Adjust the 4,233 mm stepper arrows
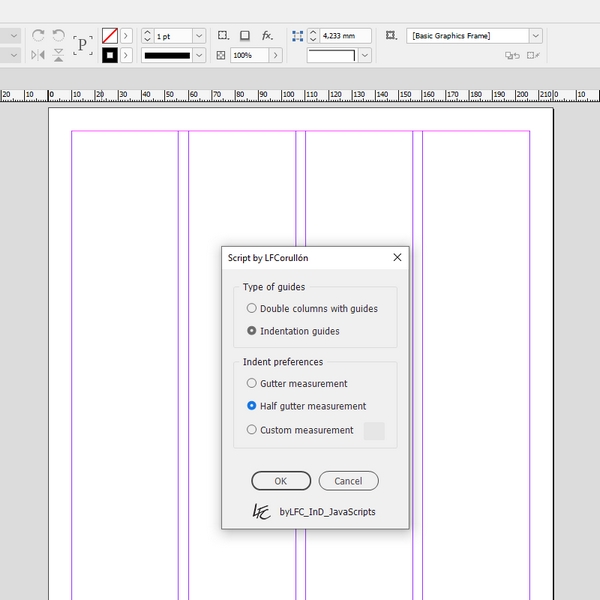The width and height of the screenshot is (600, 600). coord(313,36)
